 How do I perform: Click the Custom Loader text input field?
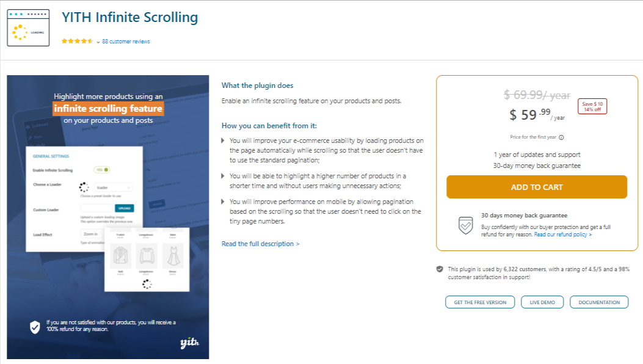96,208
